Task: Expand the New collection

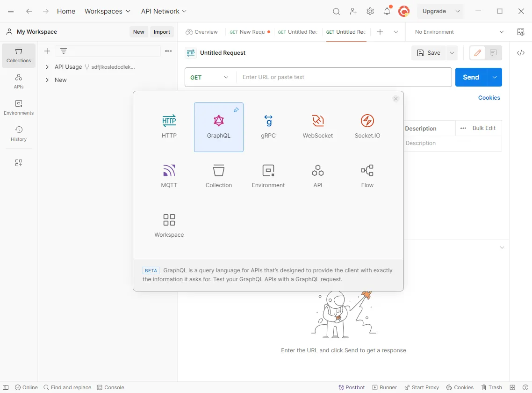Action: click(47, 80)
